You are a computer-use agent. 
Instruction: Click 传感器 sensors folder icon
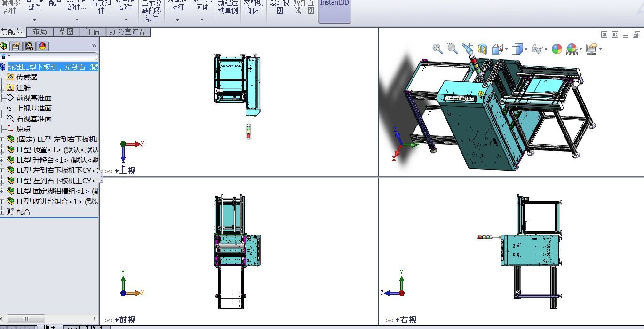pos(10,77)
